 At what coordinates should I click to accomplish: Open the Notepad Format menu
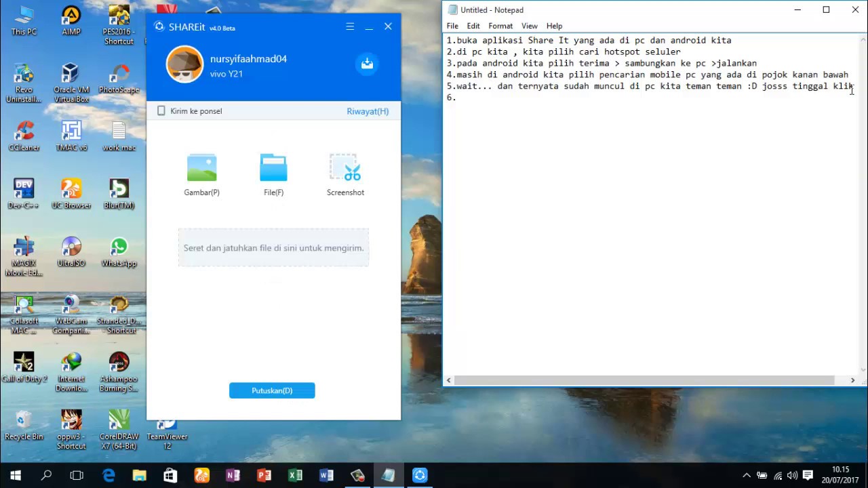[500, 26]
